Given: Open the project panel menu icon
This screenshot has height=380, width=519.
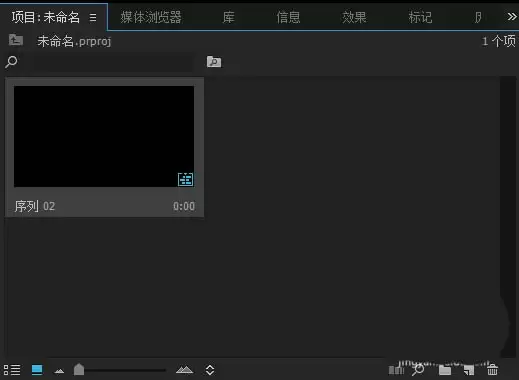Looking at the screenshot, I should click(x=93, y=18).
